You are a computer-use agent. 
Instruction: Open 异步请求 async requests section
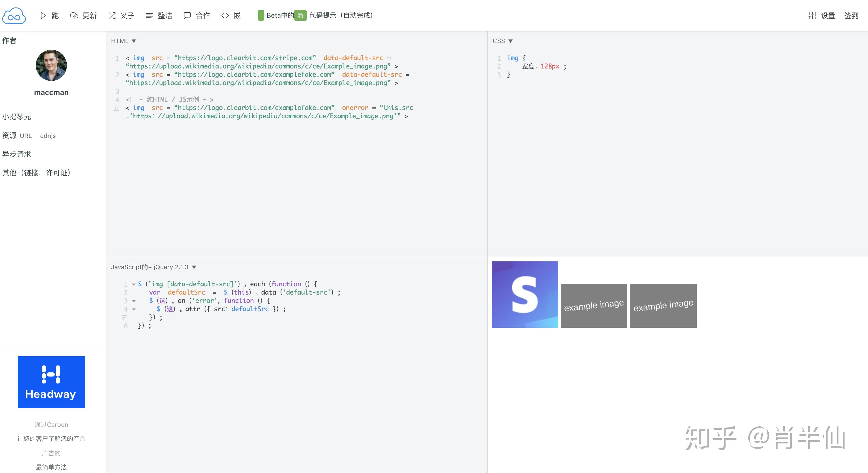click(17, 154)
